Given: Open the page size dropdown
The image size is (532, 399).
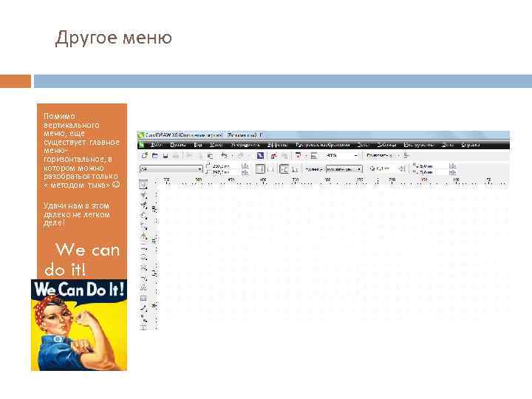Looking at the screenshot, I should [199, 168].
